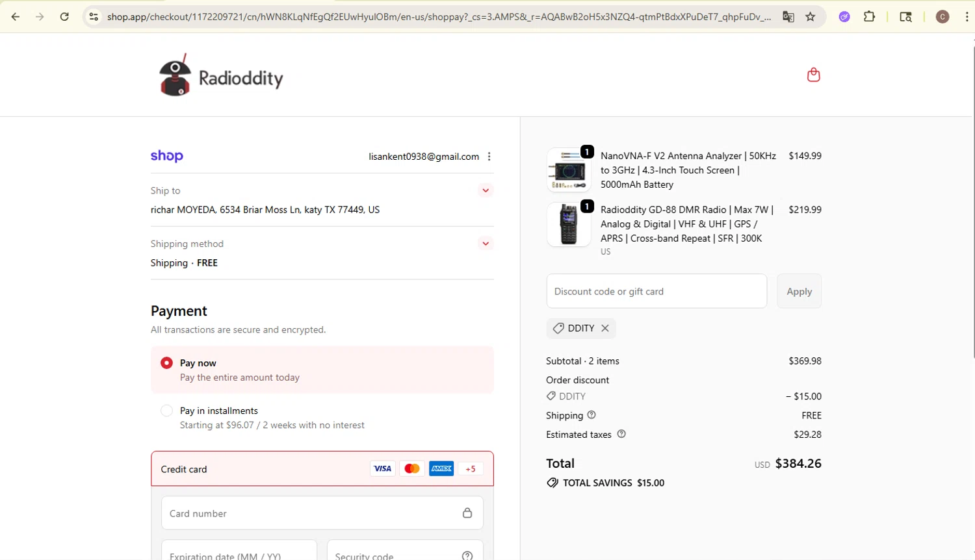Screen dimensions: 975x560
Task: Click the GD-88 DMR Radio thumbnail
Action: 569,224
